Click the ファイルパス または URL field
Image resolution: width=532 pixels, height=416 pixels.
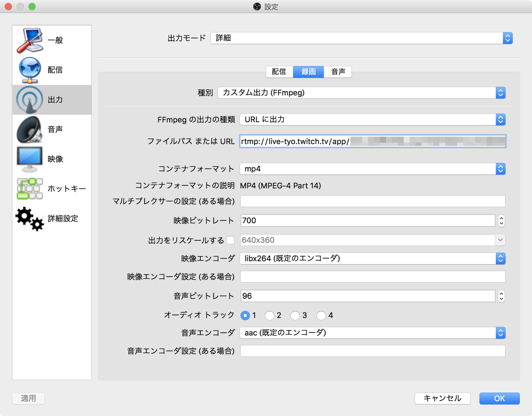tap(373, 141)
